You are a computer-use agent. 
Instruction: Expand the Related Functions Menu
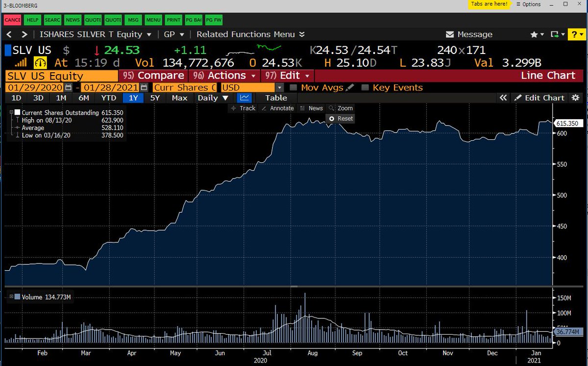pos(250,34)
